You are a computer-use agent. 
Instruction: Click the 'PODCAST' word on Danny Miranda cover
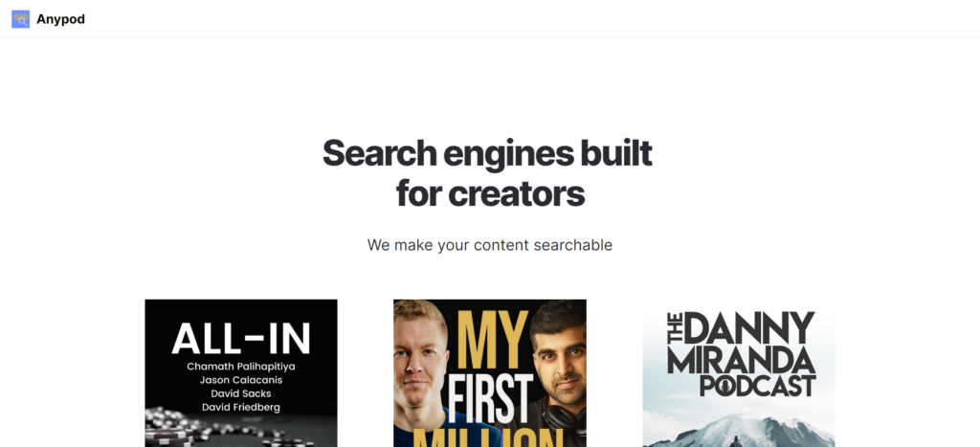pos(758,385)
